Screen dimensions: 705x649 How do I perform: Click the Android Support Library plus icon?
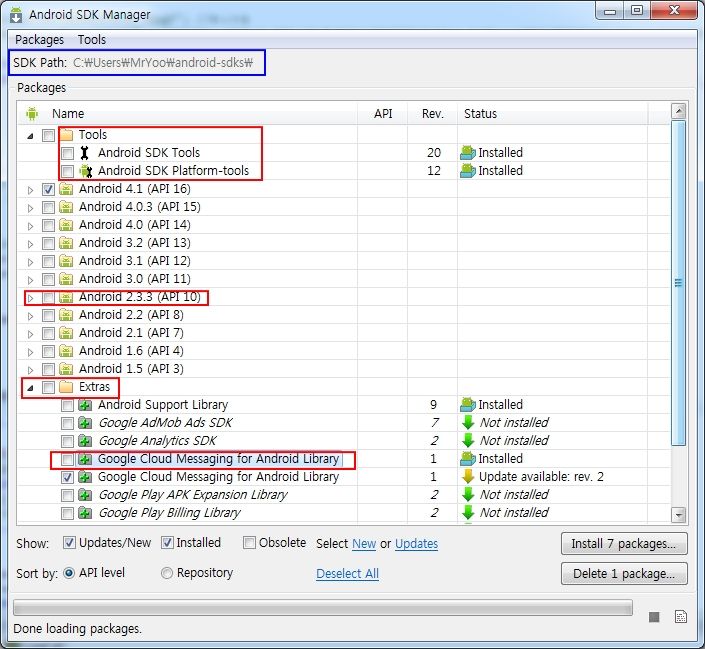pos(85,405)
